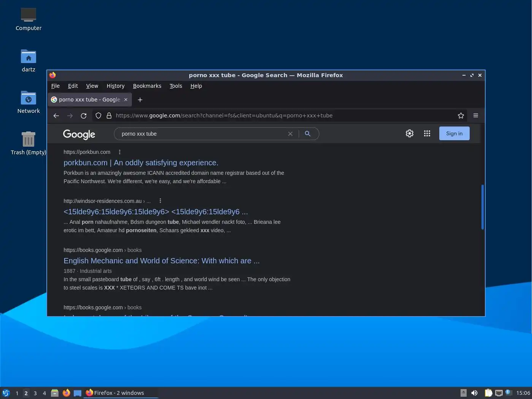Viewport: 532px width, 399px height.
Task: Open the History menu
Action: 116,86
